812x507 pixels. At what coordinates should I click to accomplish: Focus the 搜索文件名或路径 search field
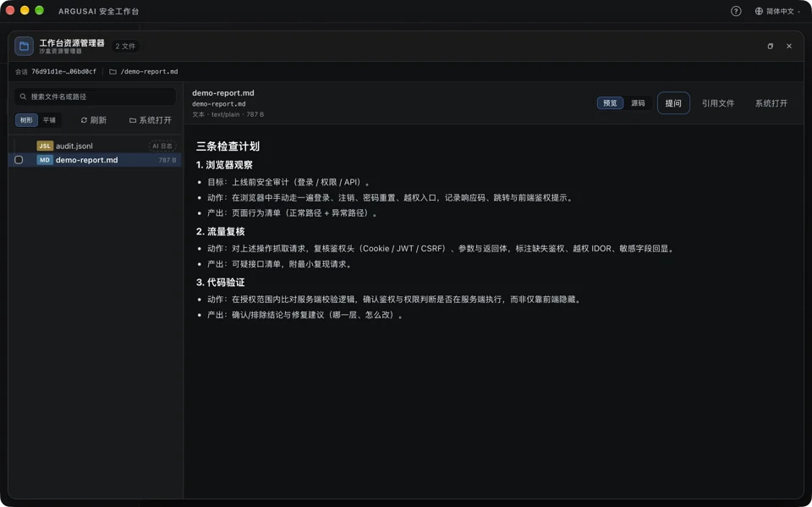(96, 96)
